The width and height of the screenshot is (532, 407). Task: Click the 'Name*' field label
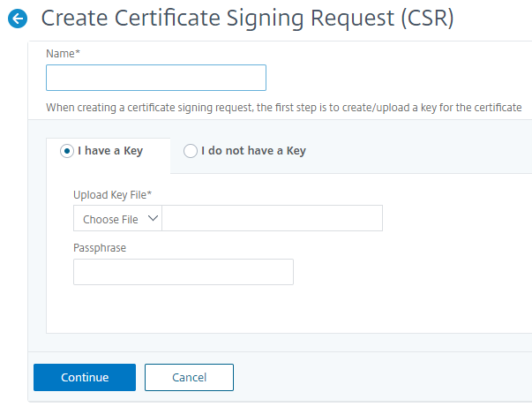[64, 54]
